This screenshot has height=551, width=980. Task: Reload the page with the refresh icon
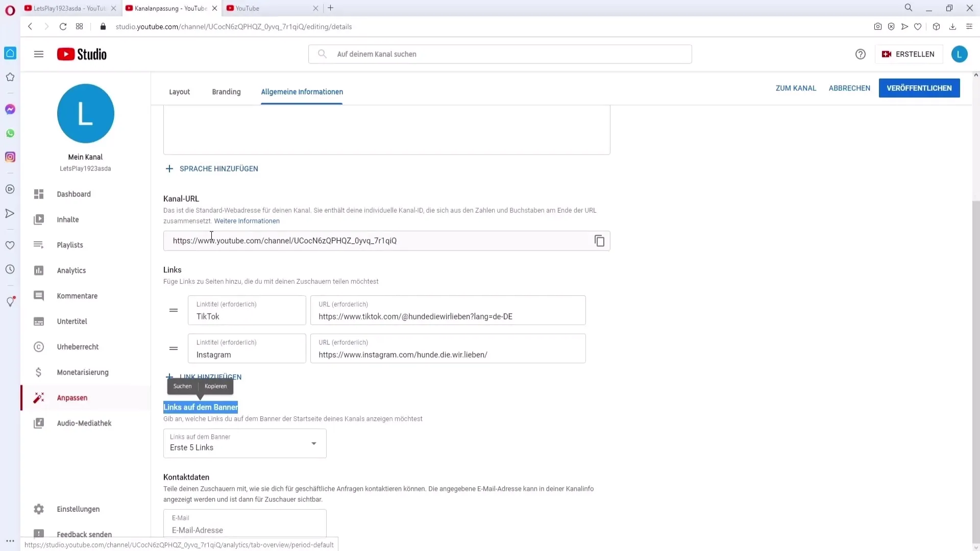point(63,27)
